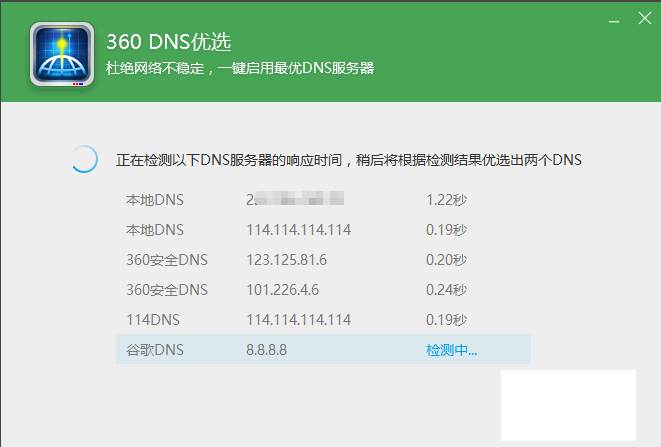Viewport: 661px width, 447px height.
Task: Click the IP address 123.125.81.6
Action: pyautogui.click(x=287, y=260)
